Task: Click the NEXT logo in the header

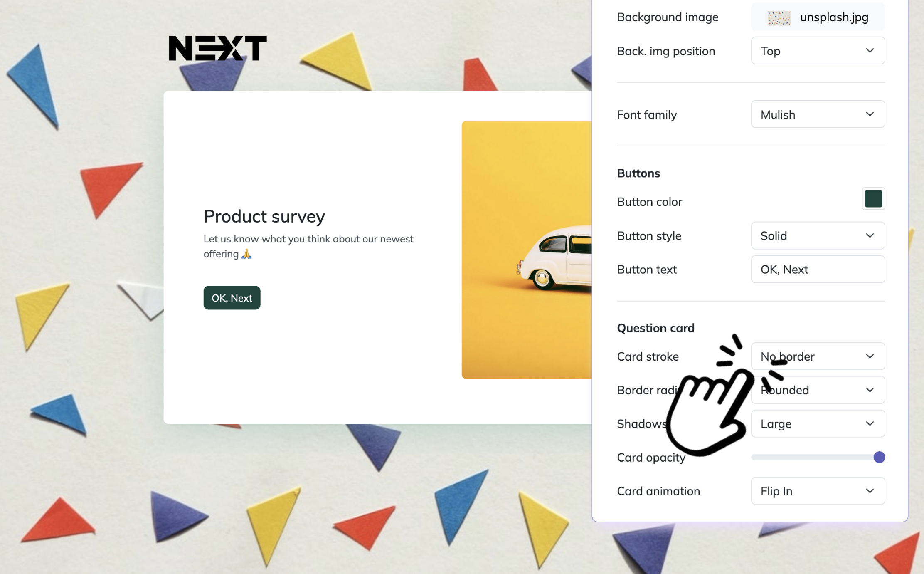Action: point(217,48)
